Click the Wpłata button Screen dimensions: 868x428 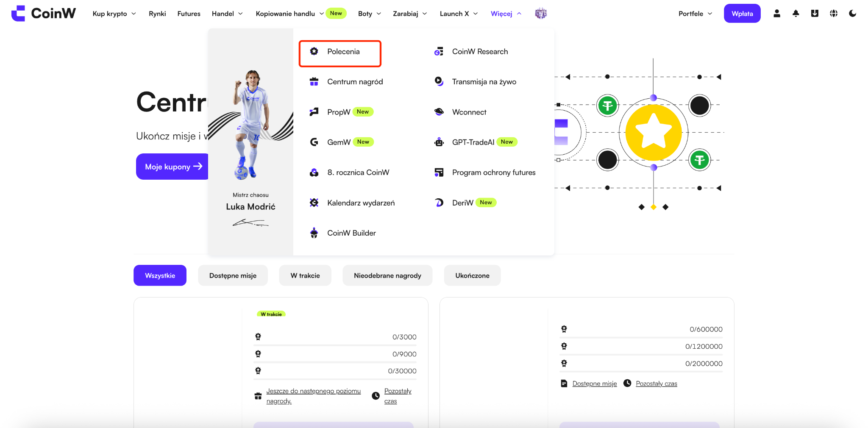point(742,14)
